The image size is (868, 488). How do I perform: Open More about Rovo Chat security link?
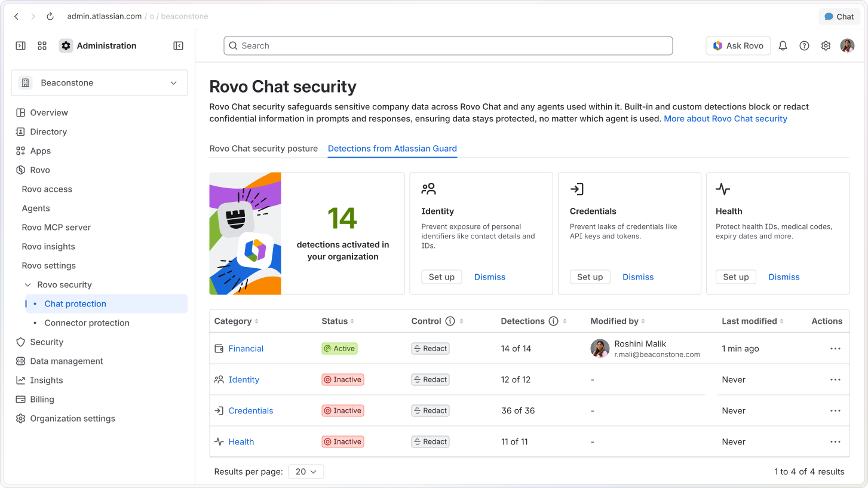(725, 119)
